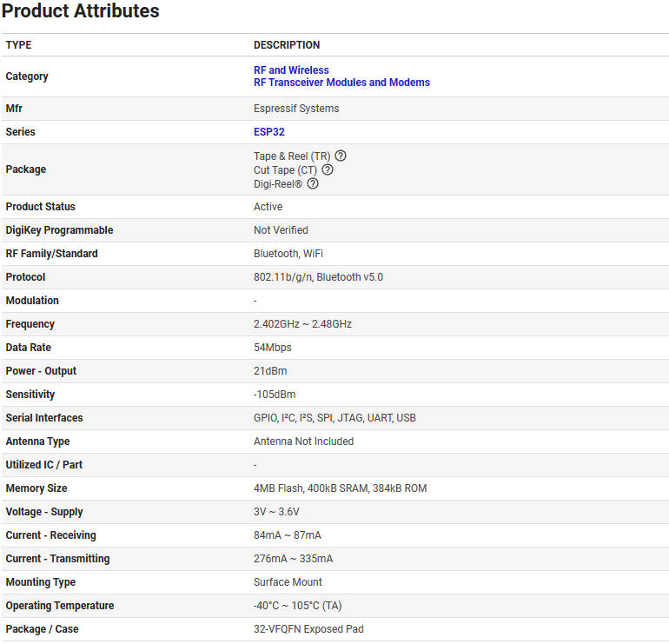
Task: Select the Antenna Not Included value
Action: tap(303, 442)
